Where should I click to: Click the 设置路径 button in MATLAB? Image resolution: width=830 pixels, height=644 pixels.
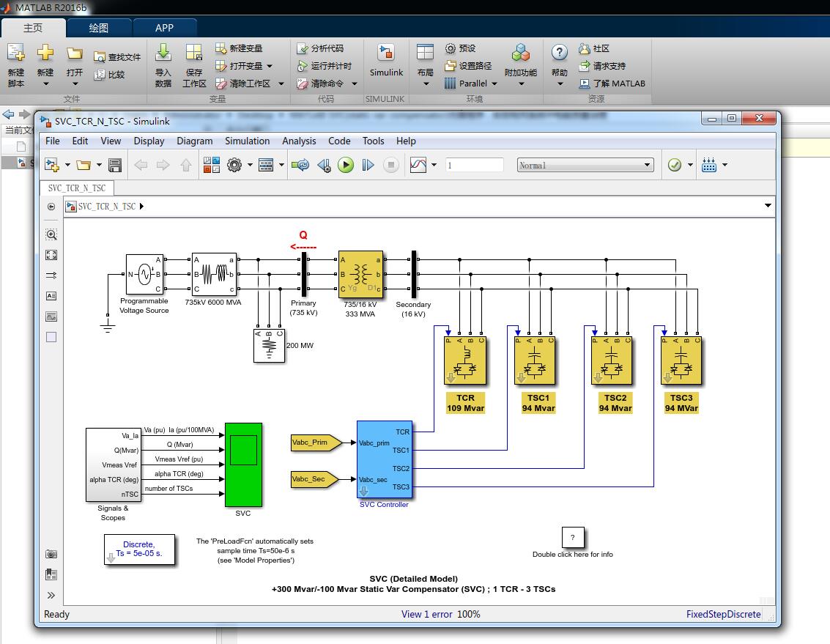tap(468, 66)
